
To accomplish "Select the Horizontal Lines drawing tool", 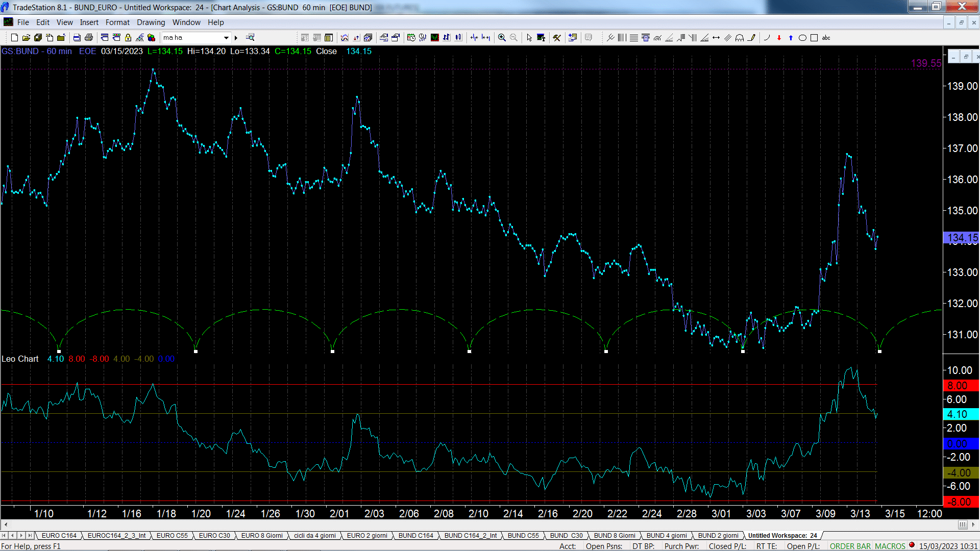I will coord(634,38).
